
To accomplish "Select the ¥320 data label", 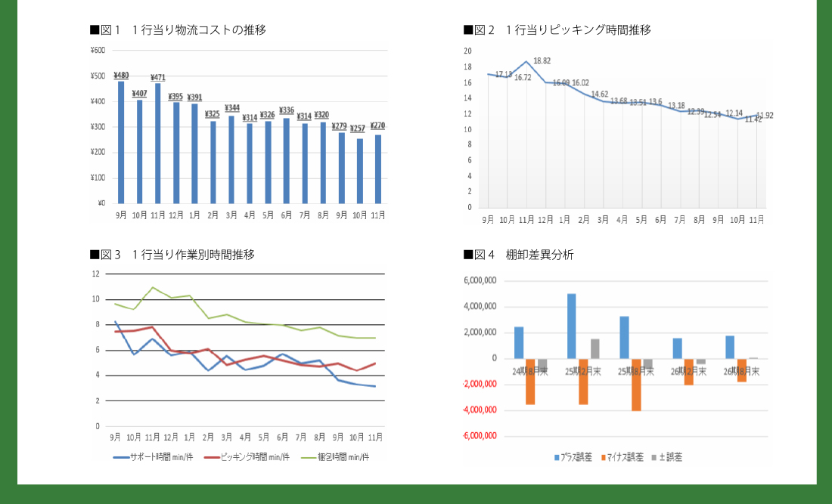I will coord(321,115).
